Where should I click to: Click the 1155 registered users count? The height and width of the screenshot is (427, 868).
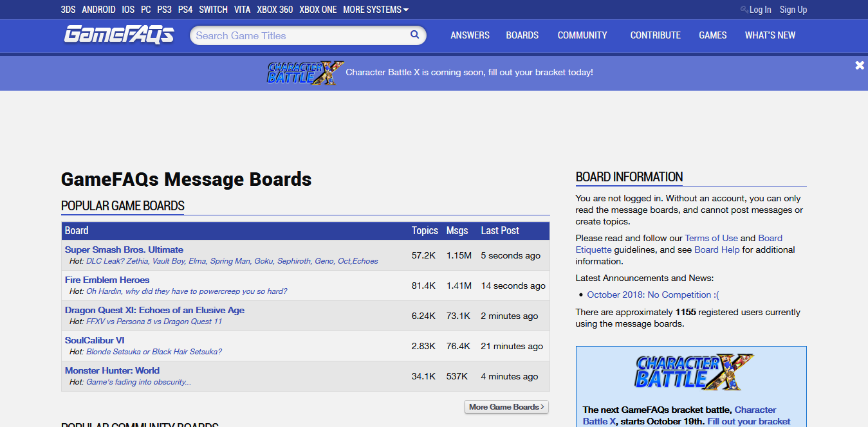coord(685,312)
